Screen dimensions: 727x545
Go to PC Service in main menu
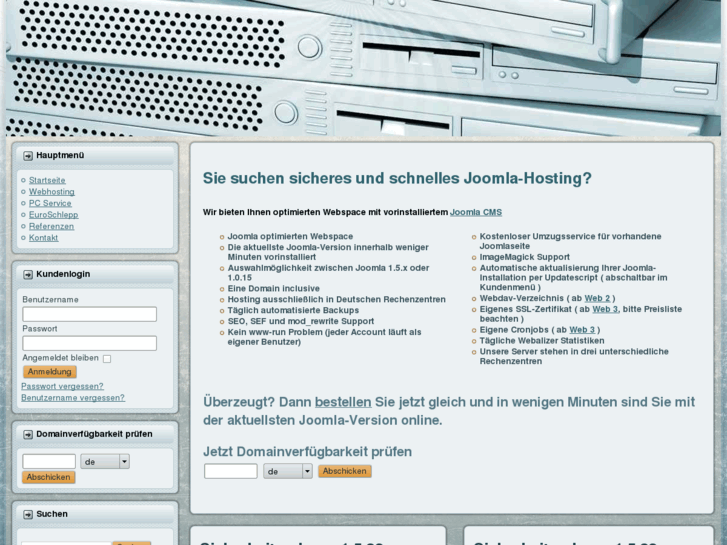click(50, 204)
